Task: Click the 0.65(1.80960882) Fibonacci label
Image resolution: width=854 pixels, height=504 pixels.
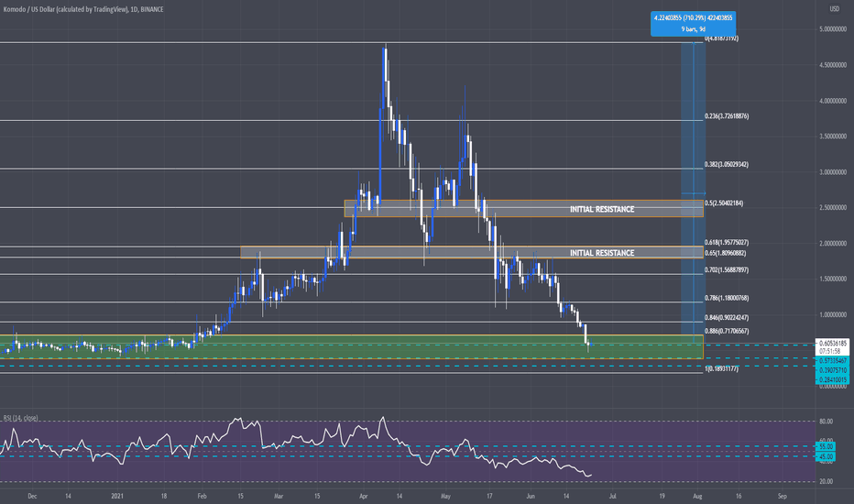Action: coord(725,253)
